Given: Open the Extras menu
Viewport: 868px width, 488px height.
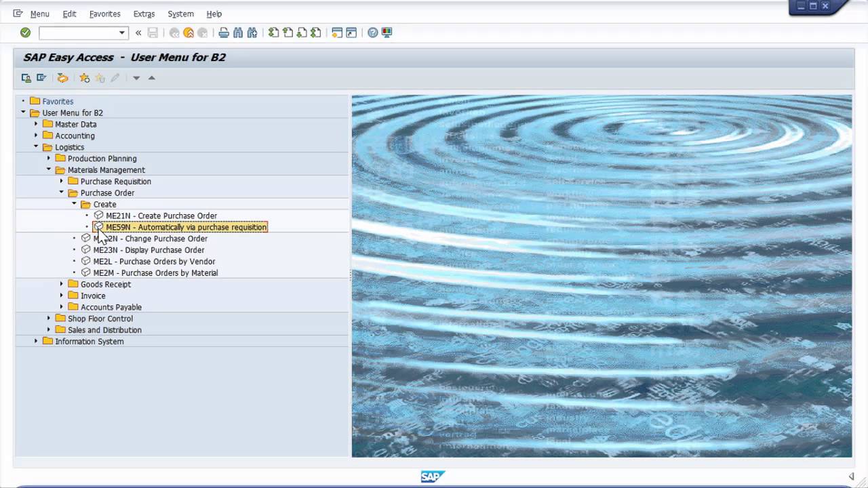Looking at the screenshot, I should tap(144, 14).
